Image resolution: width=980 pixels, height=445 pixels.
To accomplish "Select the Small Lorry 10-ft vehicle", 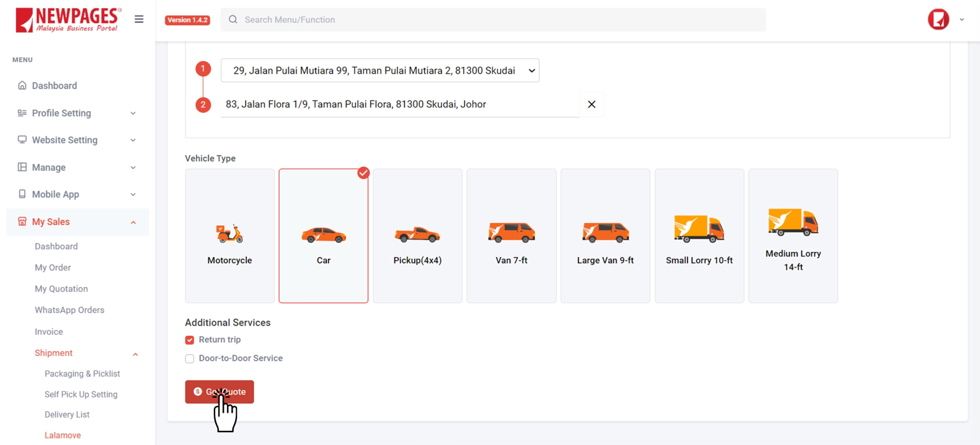I will coord(699,236).
